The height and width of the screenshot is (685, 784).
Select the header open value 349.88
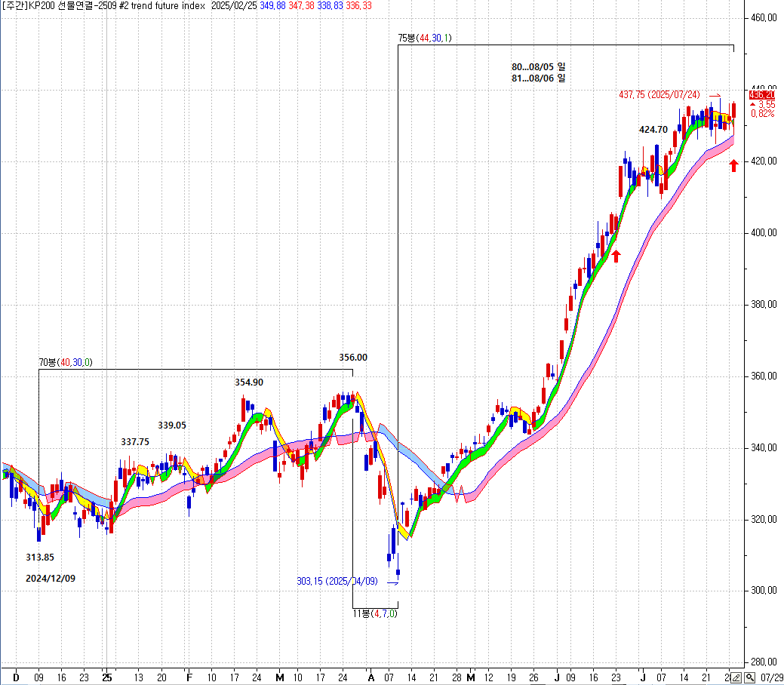tap(272, 6)
